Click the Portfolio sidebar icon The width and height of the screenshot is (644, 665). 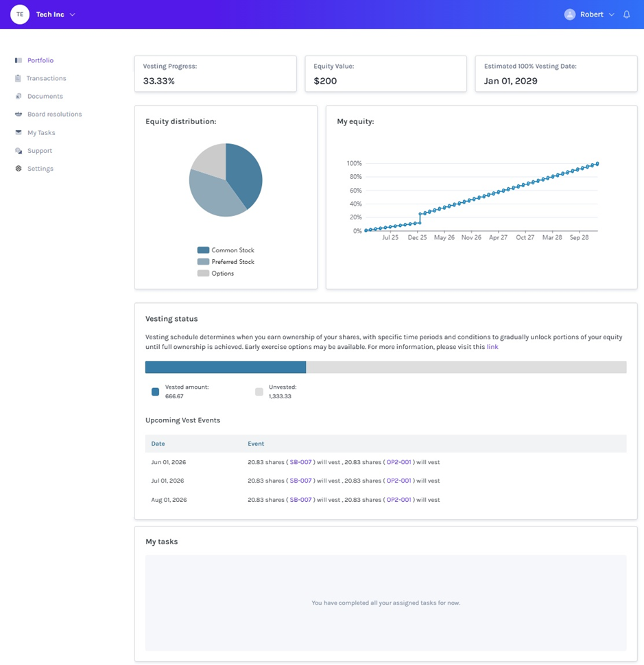(19, 60)
